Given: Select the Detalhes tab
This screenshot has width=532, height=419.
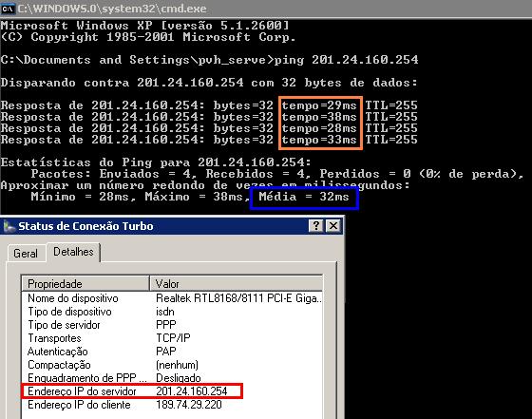Looking at the screenshot, I should (73, 252).
